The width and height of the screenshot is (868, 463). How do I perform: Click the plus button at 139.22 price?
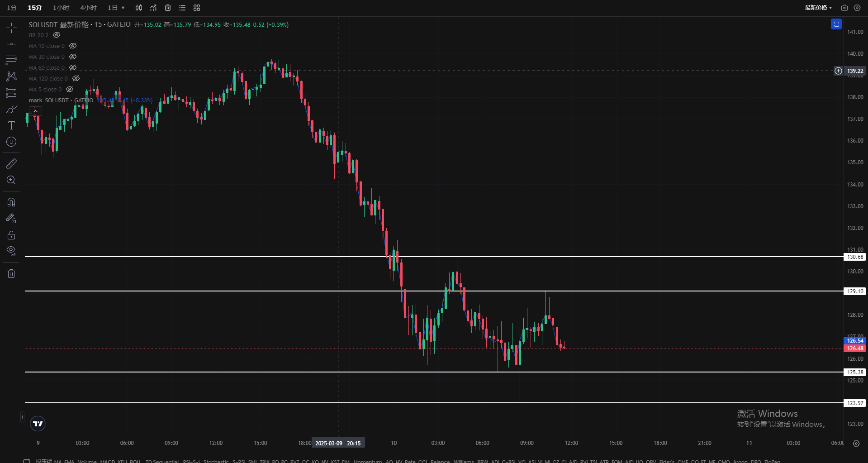(x=838, y=71)
